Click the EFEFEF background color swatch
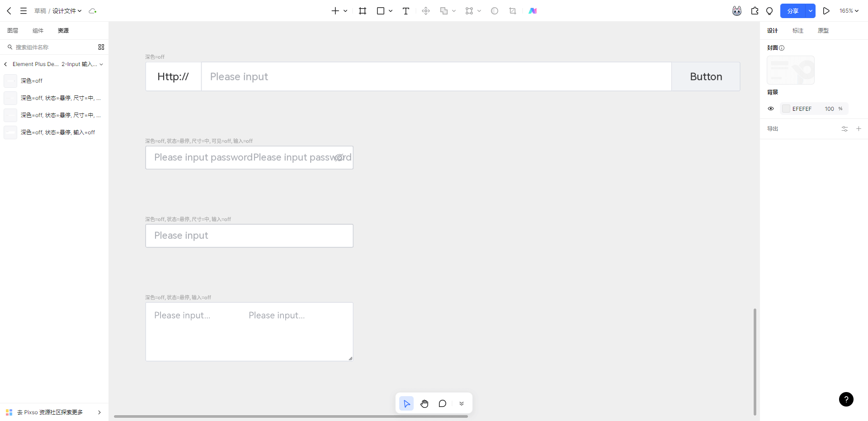 (x=786, y=109)
